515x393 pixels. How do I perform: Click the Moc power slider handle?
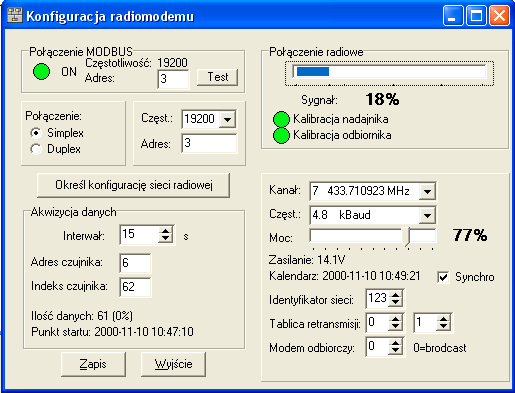pyautogui.click(x=406, y=237)
